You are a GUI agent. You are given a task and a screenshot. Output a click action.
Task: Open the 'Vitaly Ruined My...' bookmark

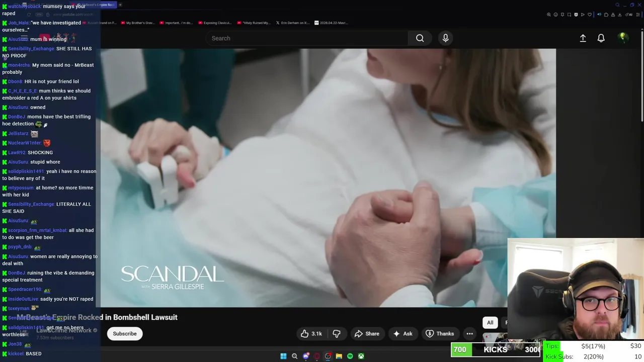[x=254, y=23]
